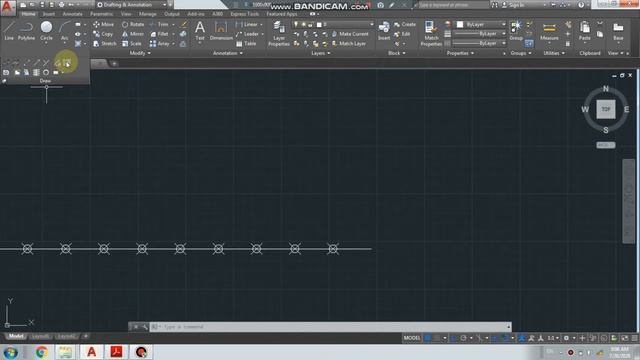Click the AutoCAD application menu button
This screenshot has height=360, width=640.
[x=8, y=7]
